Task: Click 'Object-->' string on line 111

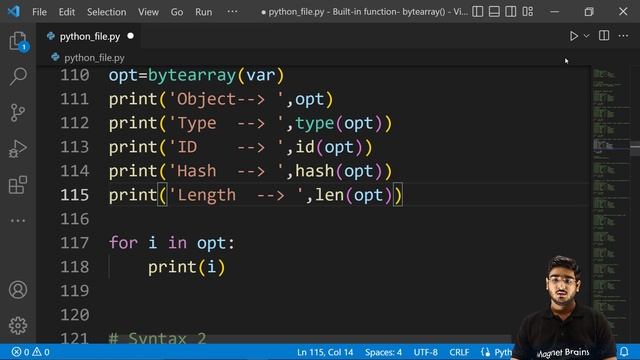Action: [x=226, y=99]
